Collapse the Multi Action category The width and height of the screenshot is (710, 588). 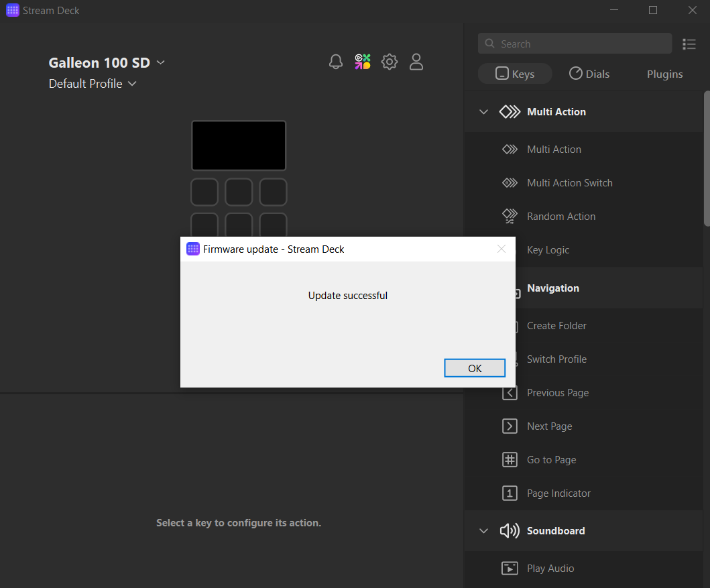click(484, 111)
